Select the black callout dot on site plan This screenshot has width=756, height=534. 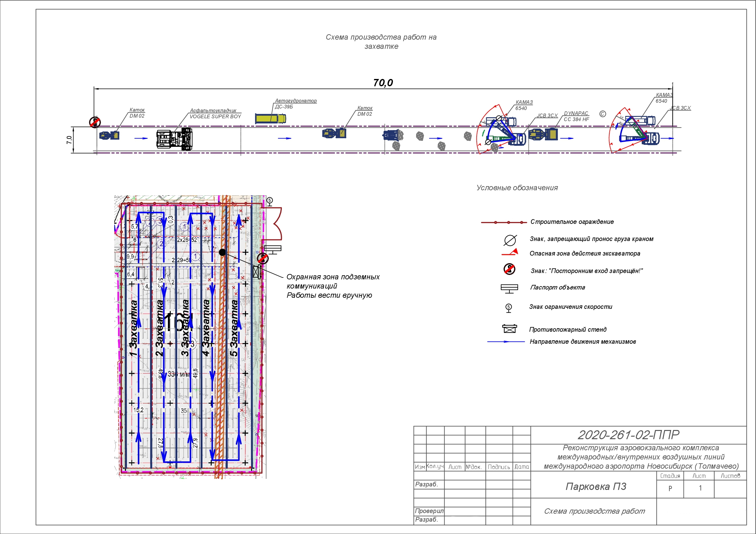222,252
